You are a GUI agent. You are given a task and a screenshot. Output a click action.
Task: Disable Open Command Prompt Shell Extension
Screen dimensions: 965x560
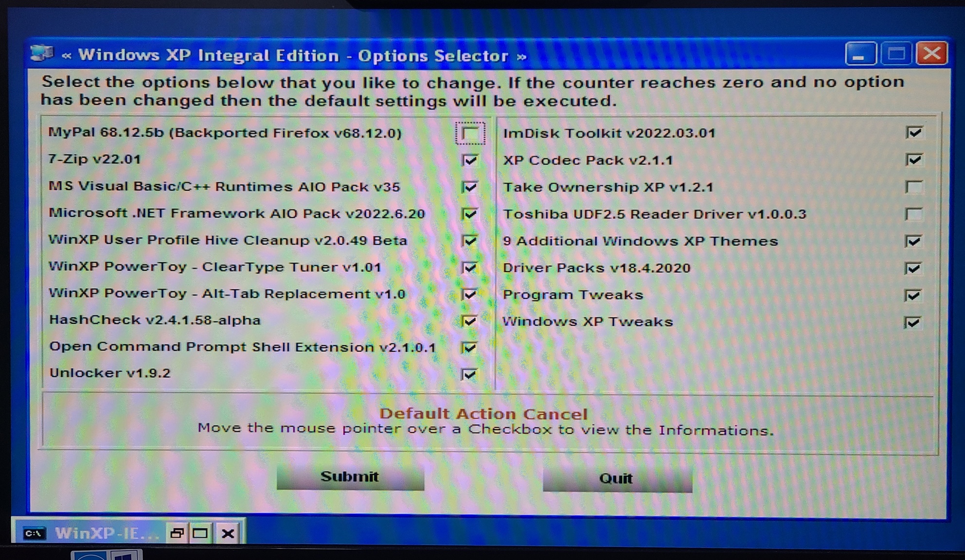pyautogui.click(x=469, y=348)
